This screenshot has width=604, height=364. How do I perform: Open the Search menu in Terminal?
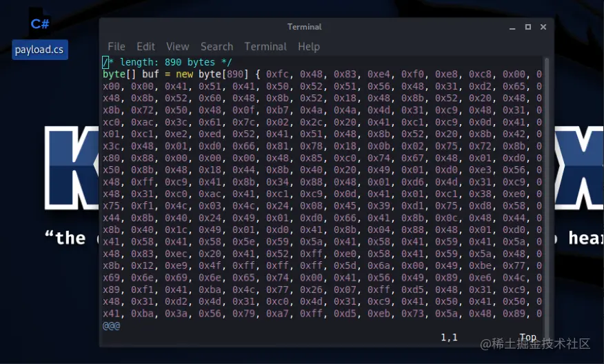pos(217,47)
